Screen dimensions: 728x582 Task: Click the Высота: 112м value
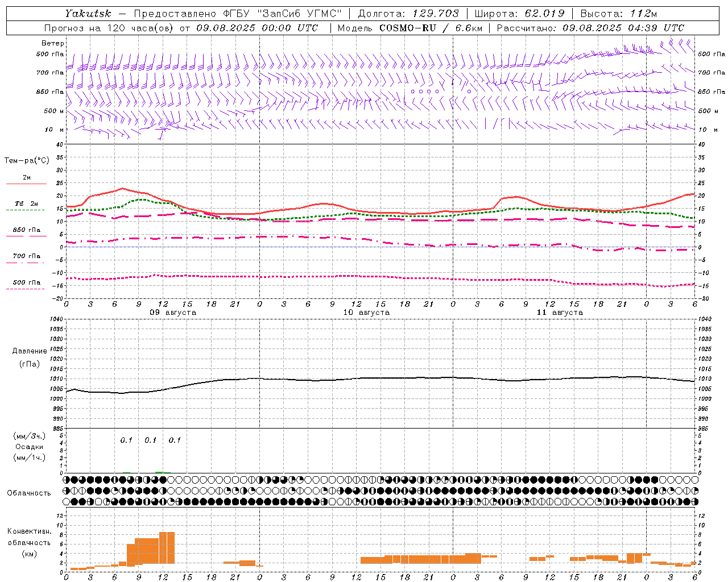coord(619,14)
